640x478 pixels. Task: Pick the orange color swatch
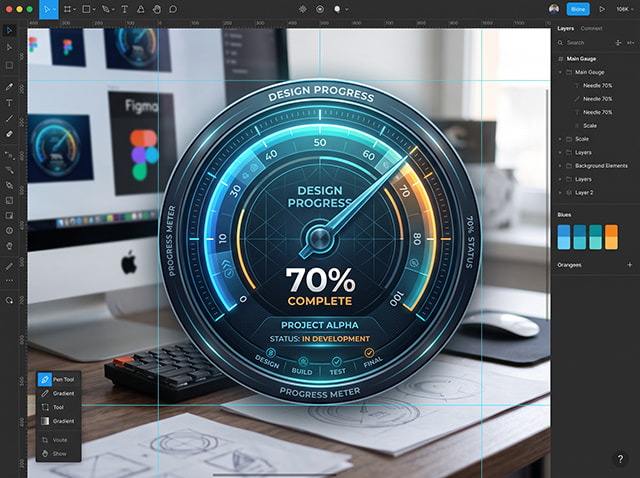611,237
